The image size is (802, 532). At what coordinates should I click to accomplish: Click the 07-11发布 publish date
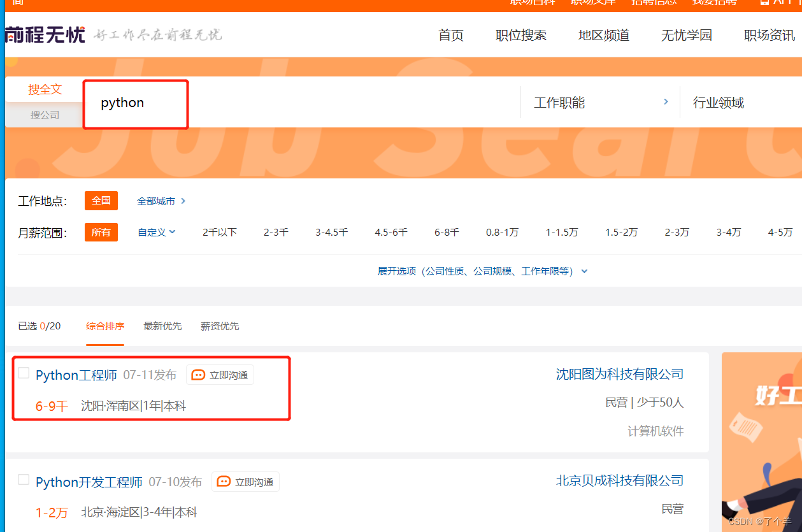pos(150,375)
